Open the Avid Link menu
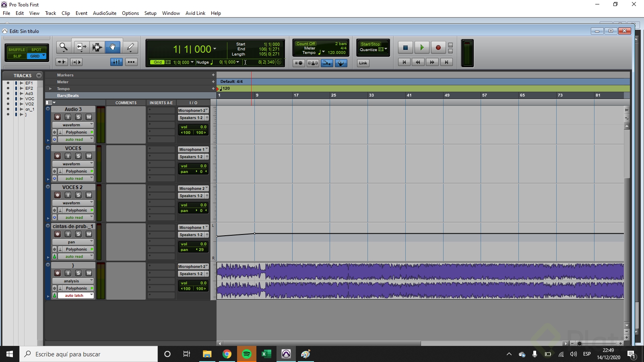 [195, 13]
